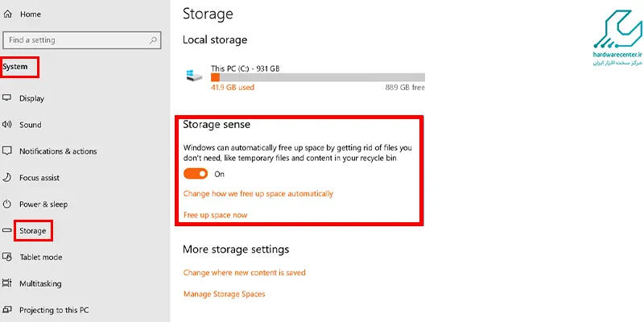Click the search magnifier icon
644x322 pixels.
[153, 40]
